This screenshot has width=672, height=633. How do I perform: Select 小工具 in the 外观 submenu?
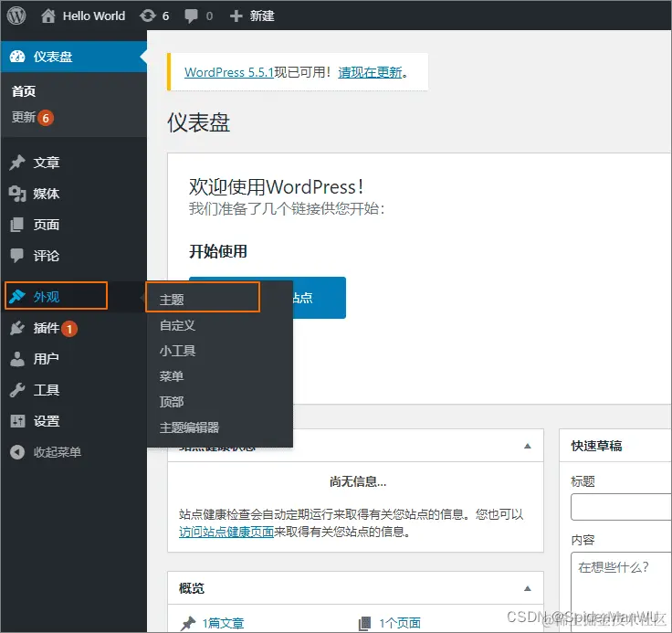click(177, 351)
